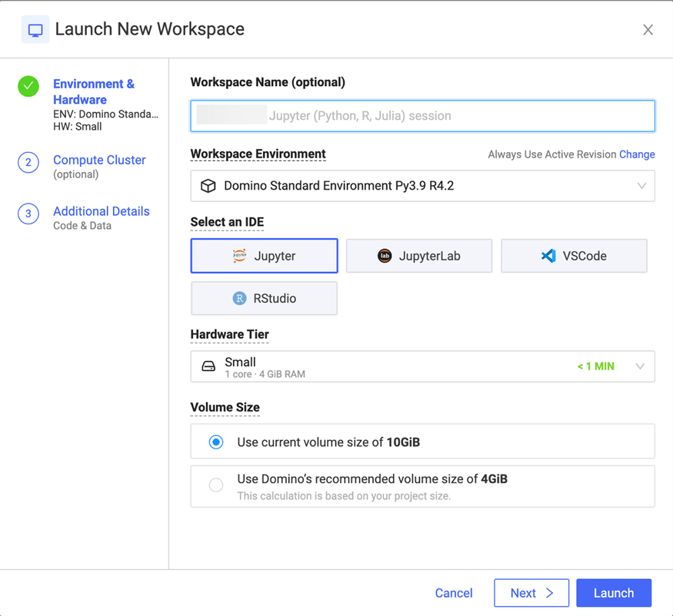Close the Launch New Workspace dialog
The width and height of the screenshot is (673, 616).
[x=647, y=30]
